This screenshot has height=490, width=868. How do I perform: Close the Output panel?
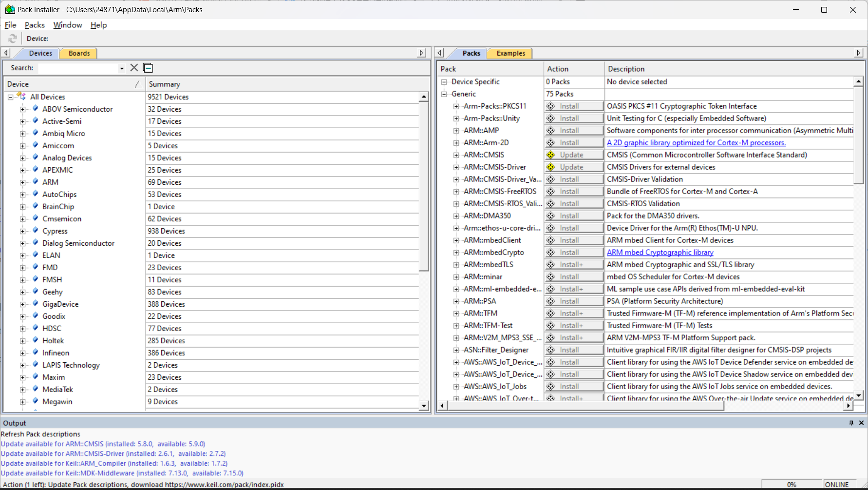tap(861, 423)
